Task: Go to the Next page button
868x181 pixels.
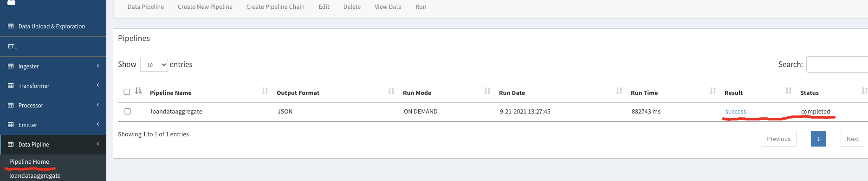Action: (853, 139)
